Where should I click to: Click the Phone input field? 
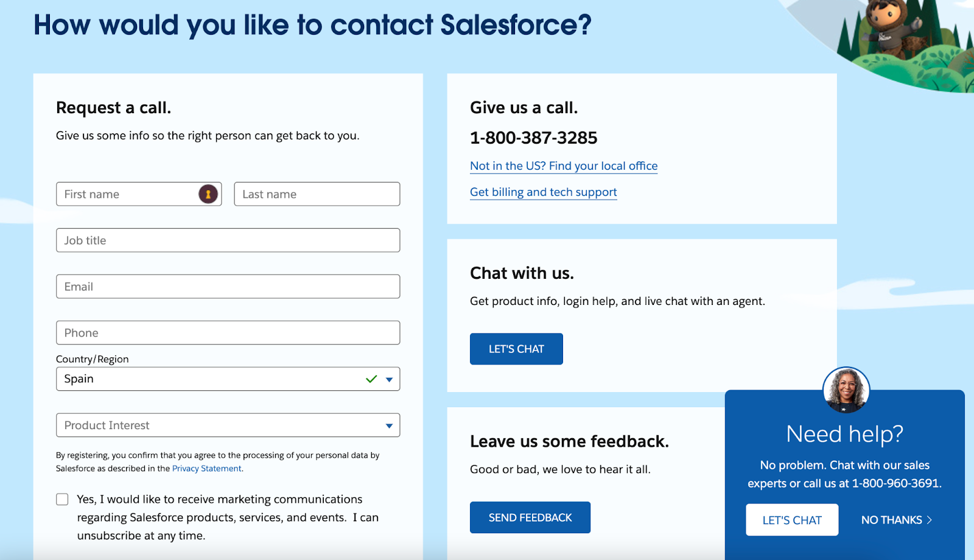pos(228,332)
